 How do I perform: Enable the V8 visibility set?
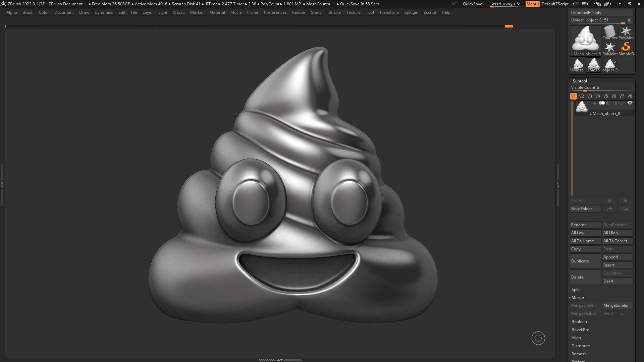(630, 96)
